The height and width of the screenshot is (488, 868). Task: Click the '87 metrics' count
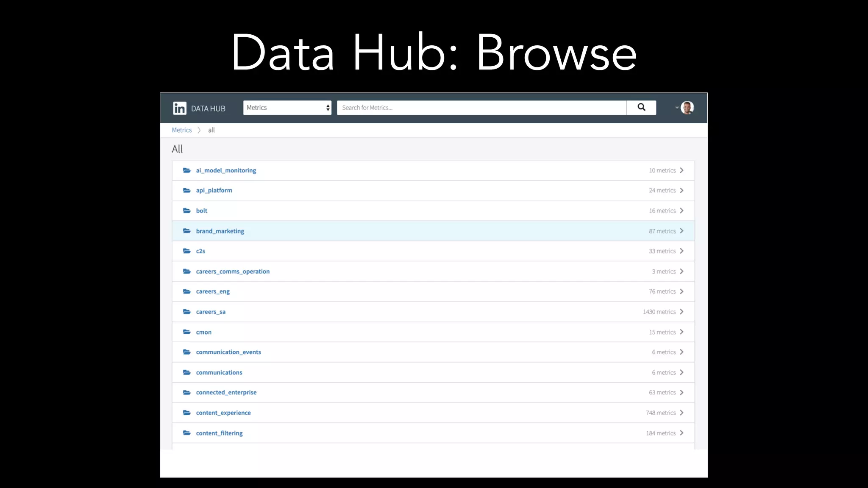(662, 231)
